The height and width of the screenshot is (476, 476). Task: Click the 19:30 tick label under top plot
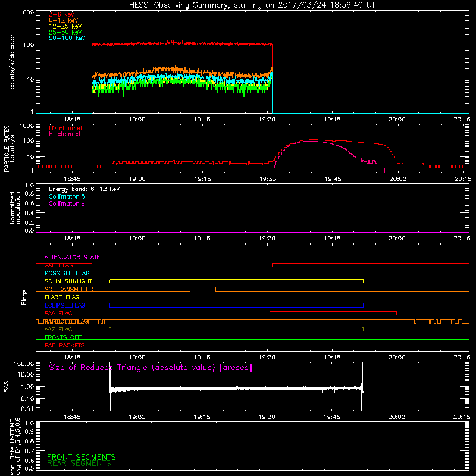(267, 120)
